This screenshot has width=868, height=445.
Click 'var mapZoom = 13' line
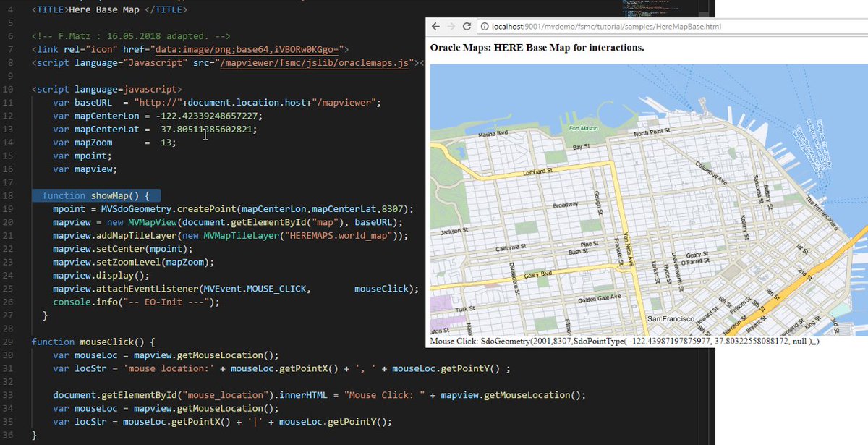coord(114,143)
